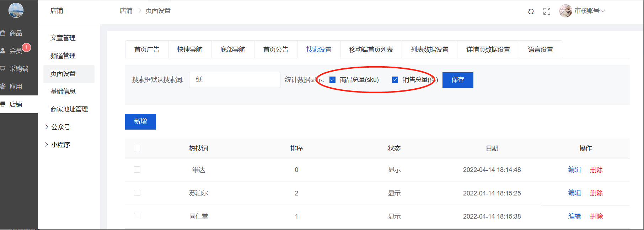Select the checkbox for 维达 row
The image size is (644, 230).
click(x=137, y=169)
